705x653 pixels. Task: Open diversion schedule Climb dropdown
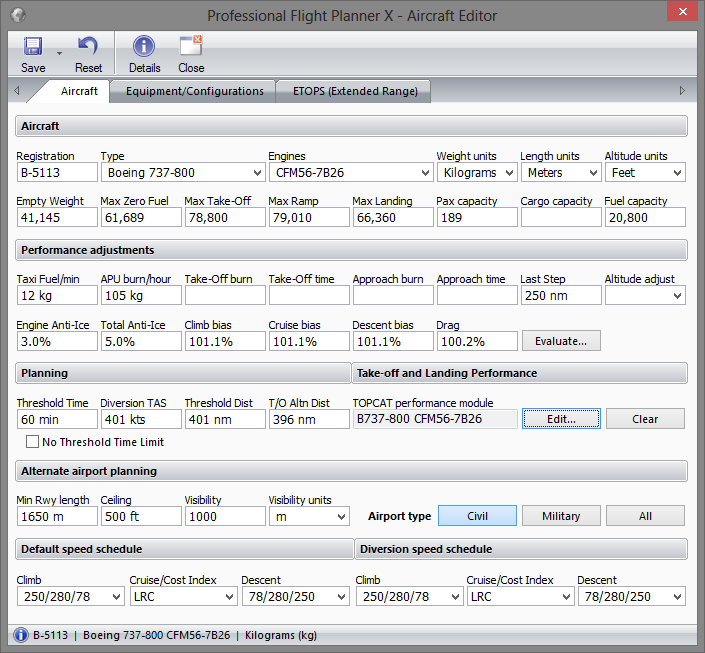[x=410, y=596]
